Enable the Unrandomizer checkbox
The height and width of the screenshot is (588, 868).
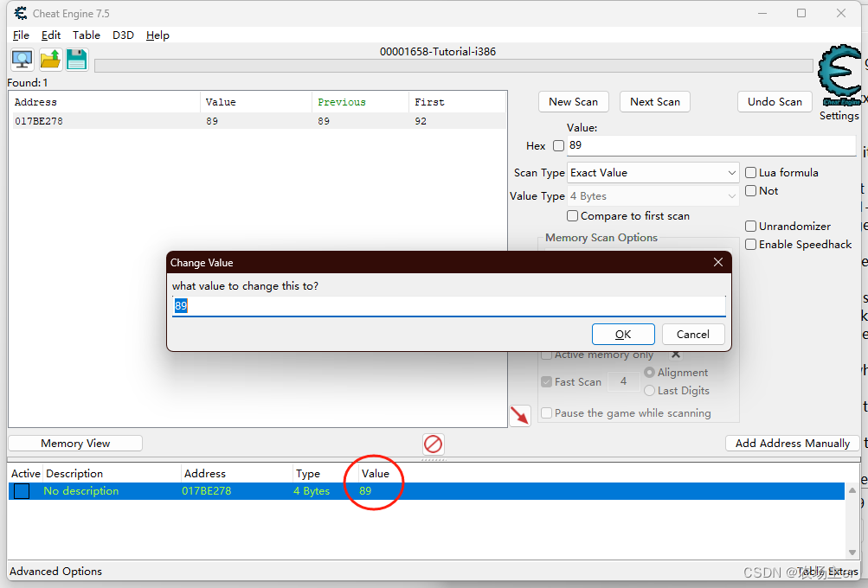click(x=750, y=227)
